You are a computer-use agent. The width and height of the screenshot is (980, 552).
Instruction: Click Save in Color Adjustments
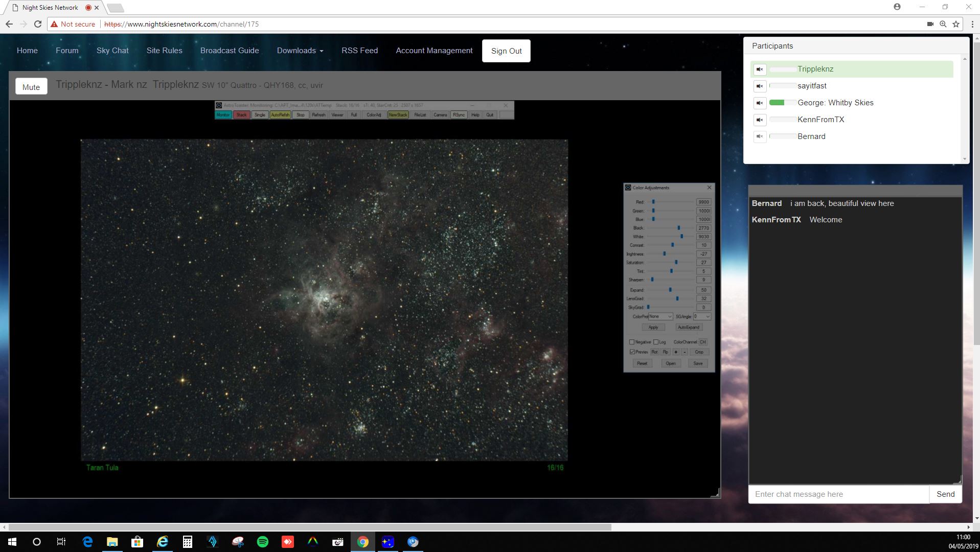pos(698,363)
